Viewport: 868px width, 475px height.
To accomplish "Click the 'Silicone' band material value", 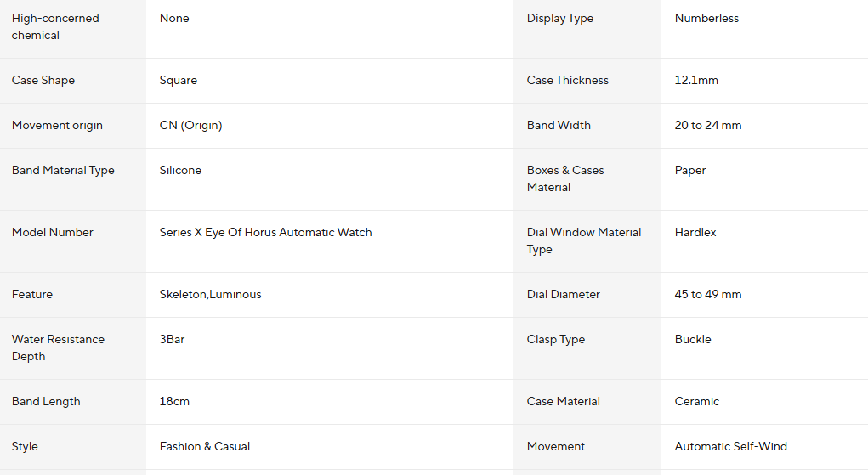I will tap(180, 170).
